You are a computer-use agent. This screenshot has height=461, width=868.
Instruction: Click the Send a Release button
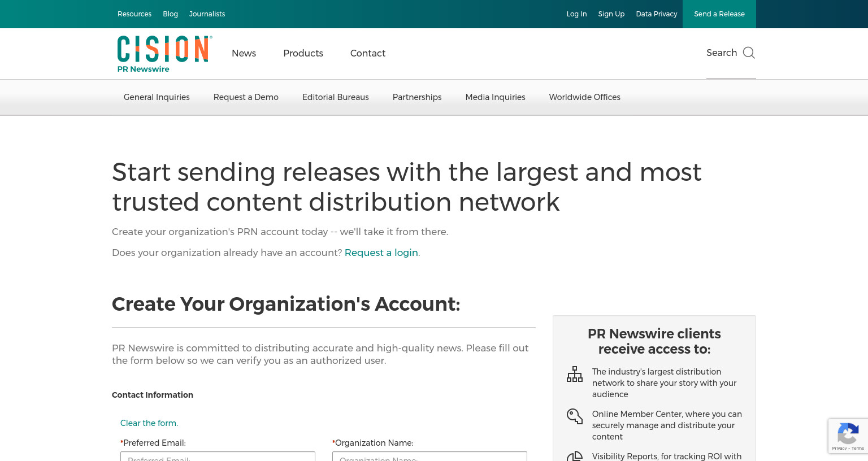tap(719, 14)
